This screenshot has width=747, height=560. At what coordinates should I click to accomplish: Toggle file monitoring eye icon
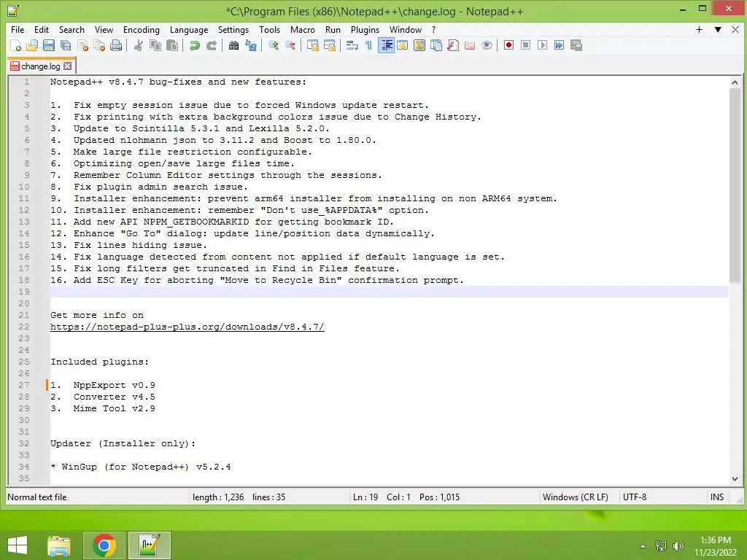(487, 45)
